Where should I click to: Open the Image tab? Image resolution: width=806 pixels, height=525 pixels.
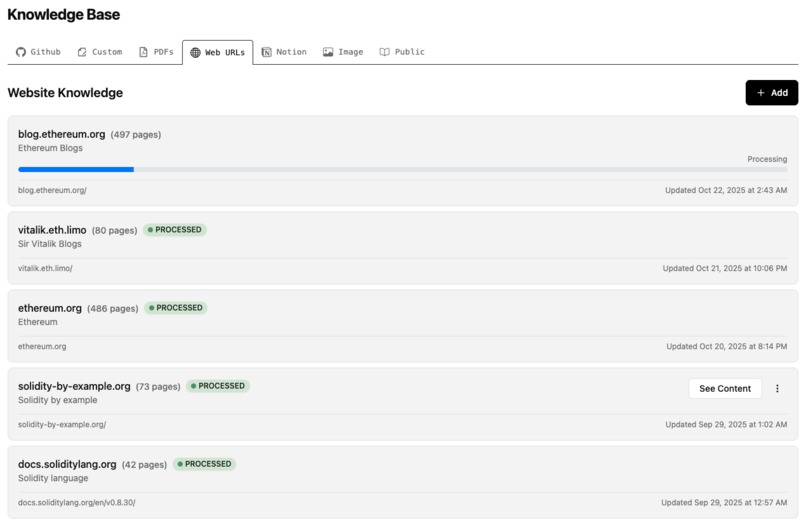click(343, 52)
